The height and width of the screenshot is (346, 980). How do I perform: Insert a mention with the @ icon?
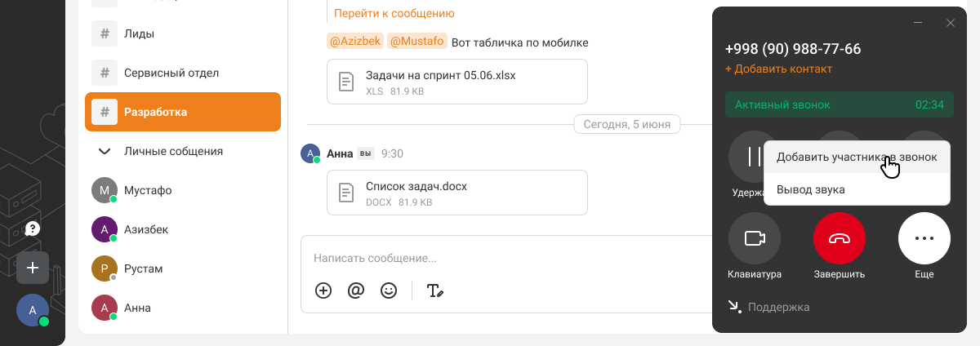(x=355, y=291)
